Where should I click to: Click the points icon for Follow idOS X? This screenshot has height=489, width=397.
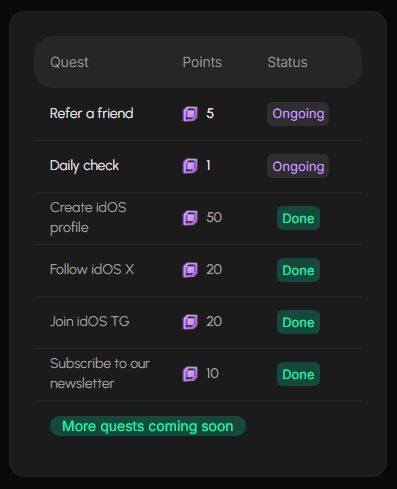190,270
